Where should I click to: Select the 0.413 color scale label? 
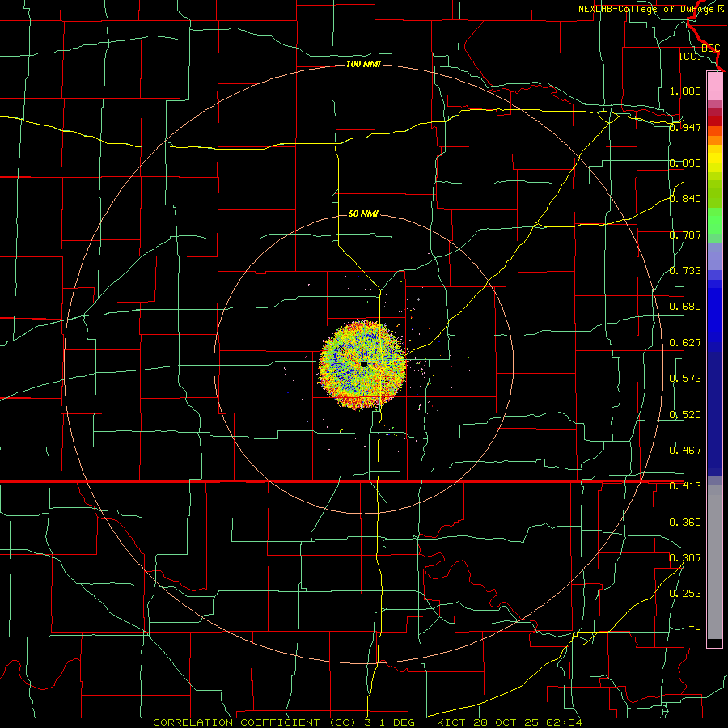coord(685,486)
